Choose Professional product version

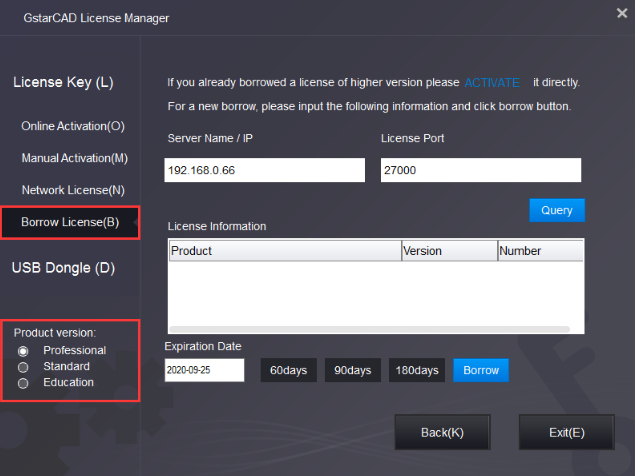click(x=23, y=351)
